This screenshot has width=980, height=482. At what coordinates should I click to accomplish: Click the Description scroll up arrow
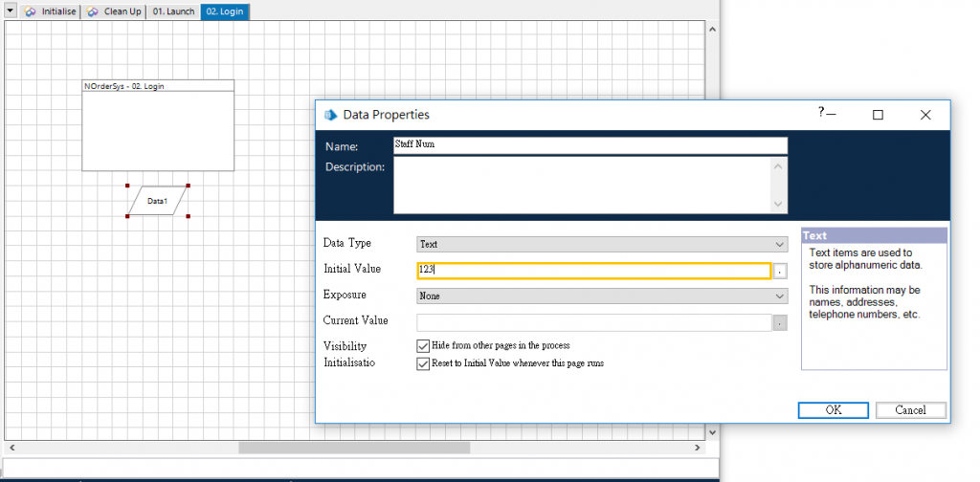click(778, 166)
